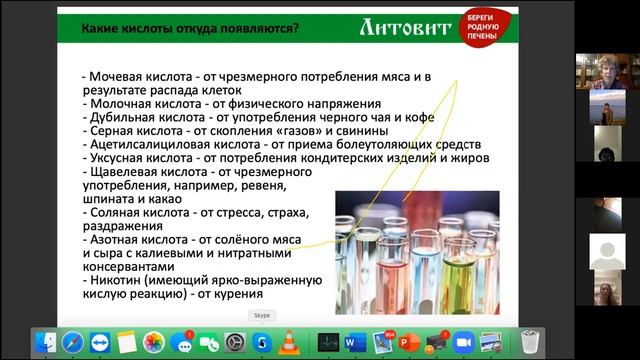
Task: Click the Литовит logo in slide header
Action: (405, 28)
